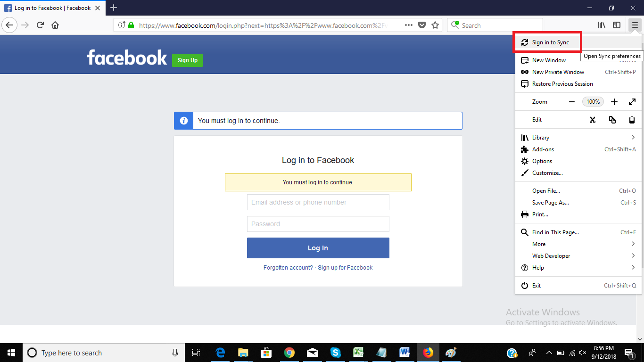Click the Facebook Sign Up button
644x362 pixels.
pos(187,60)
